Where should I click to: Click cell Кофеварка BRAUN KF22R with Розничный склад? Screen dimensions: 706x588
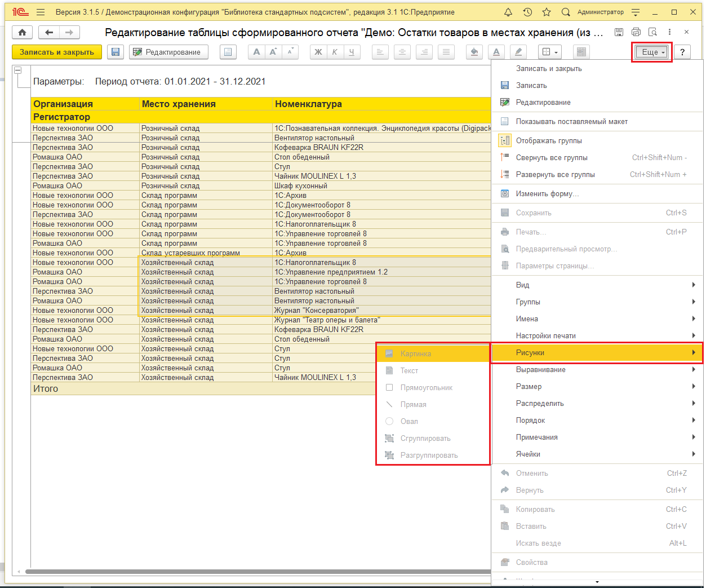pos(382,147)
